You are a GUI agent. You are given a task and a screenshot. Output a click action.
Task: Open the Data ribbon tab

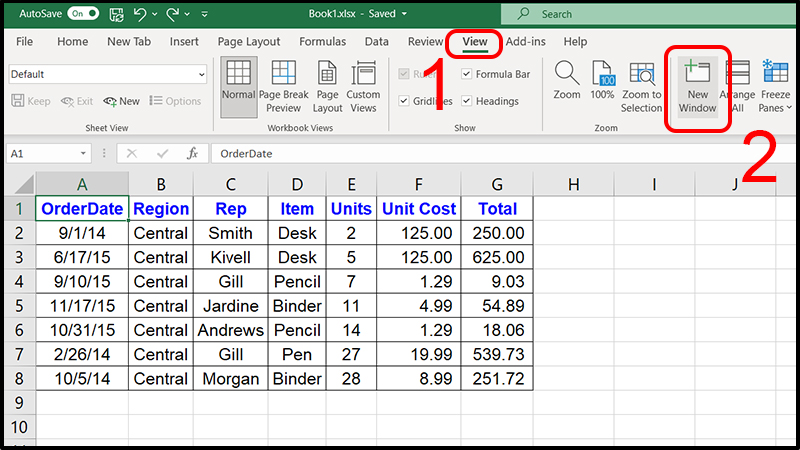coord(377,41)
